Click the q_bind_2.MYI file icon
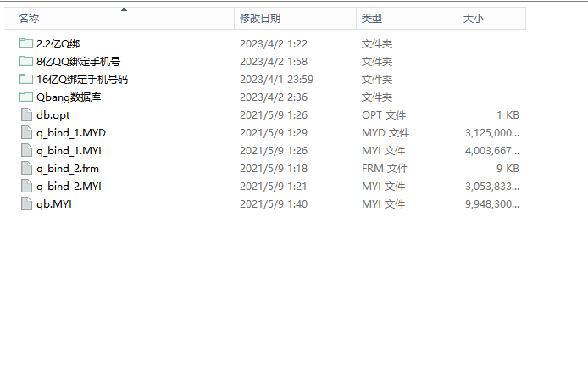 click(26, 187)
